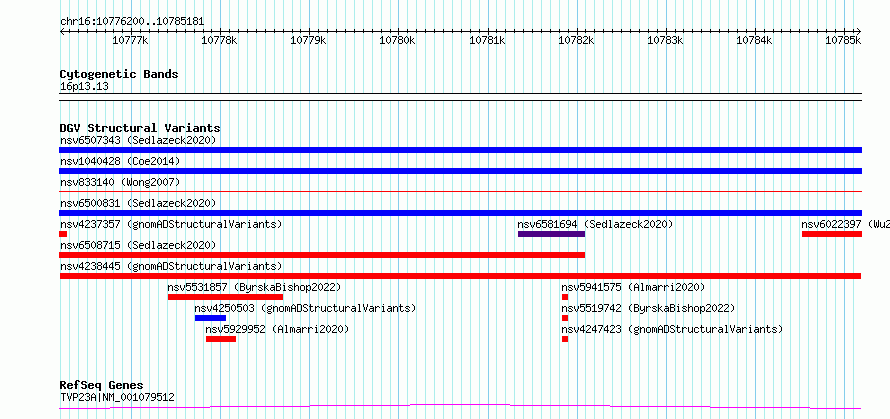
Task: Open nsv5929952 (Almarri2020) label
Action: [x=277, y=329]
